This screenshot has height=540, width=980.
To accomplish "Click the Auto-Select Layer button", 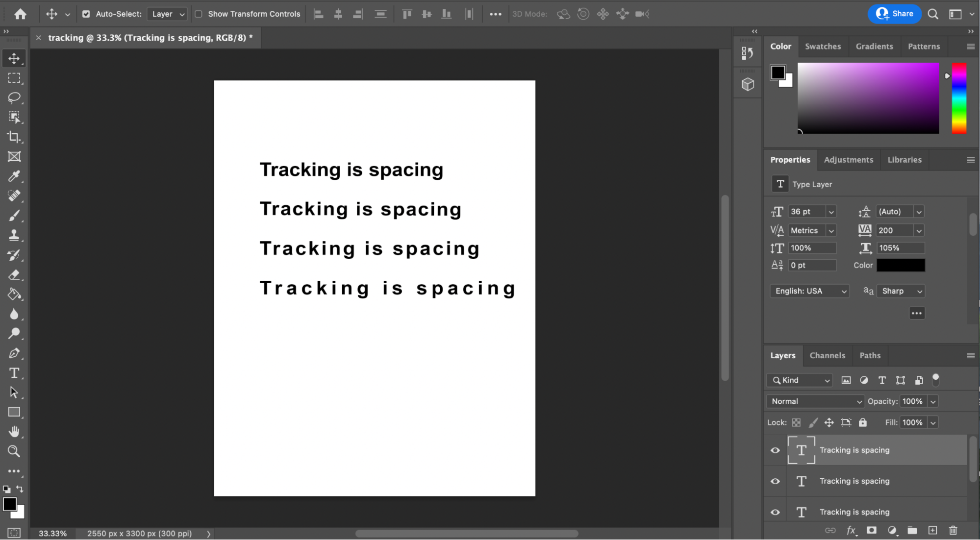I will point(85,13).
